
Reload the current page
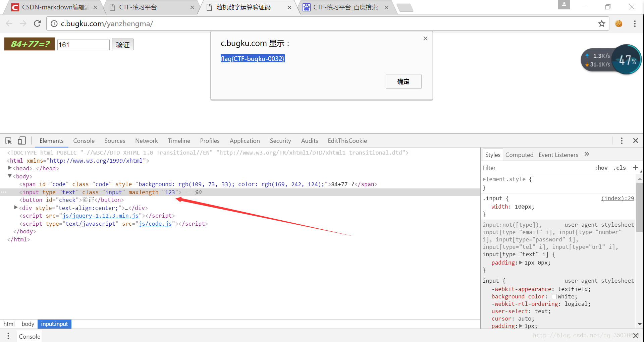pos(37,23)
